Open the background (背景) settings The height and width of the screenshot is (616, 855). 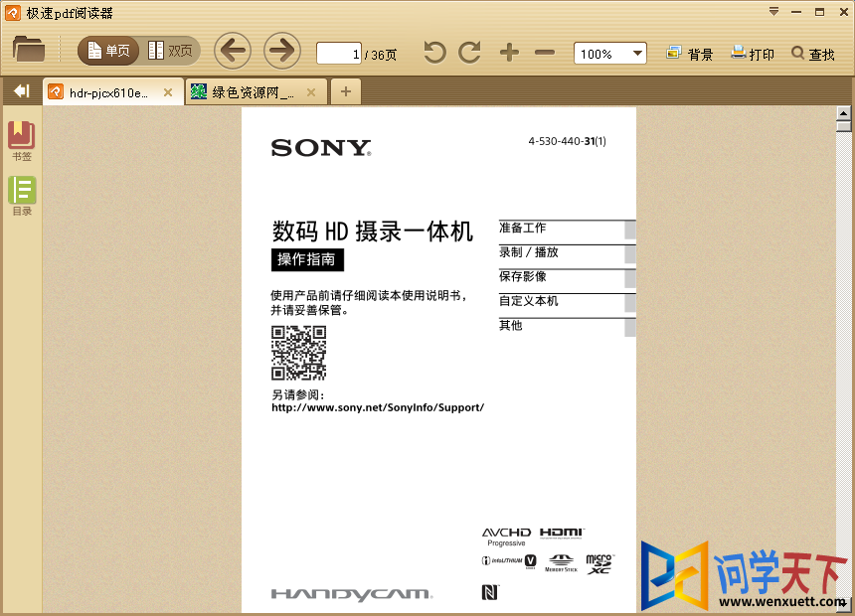pyautogui.click(x=689, y=54)
